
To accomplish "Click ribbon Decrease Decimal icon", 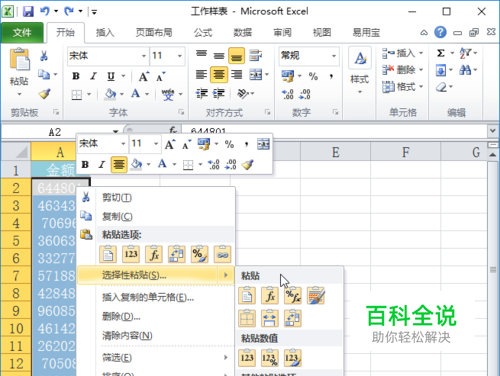I will 305,94.
